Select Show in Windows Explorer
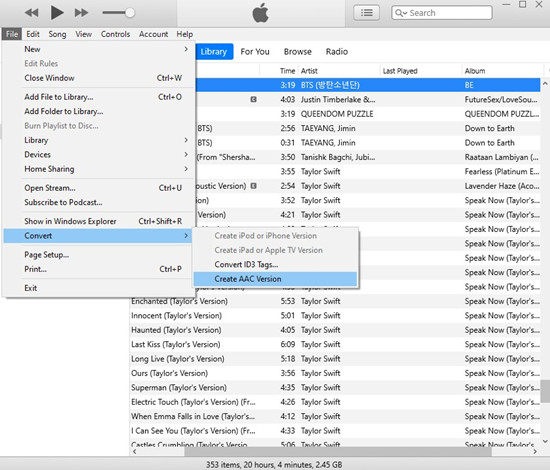 tap(98, 221)
